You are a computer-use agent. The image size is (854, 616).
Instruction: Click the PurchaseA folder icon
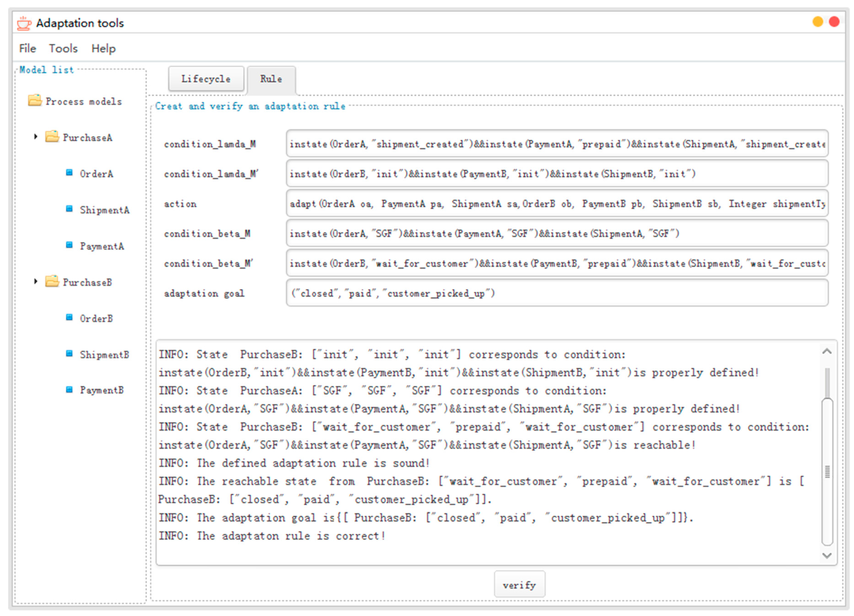(52, 137)
